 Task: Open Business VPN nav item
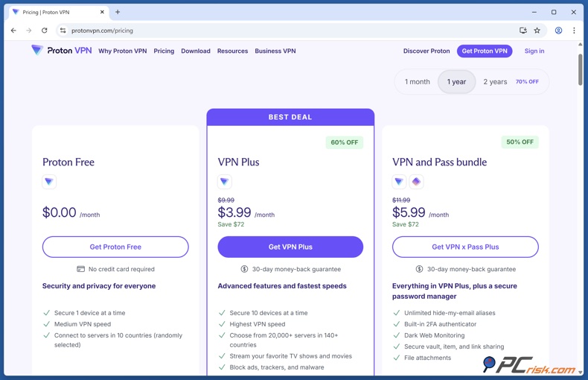275,51
